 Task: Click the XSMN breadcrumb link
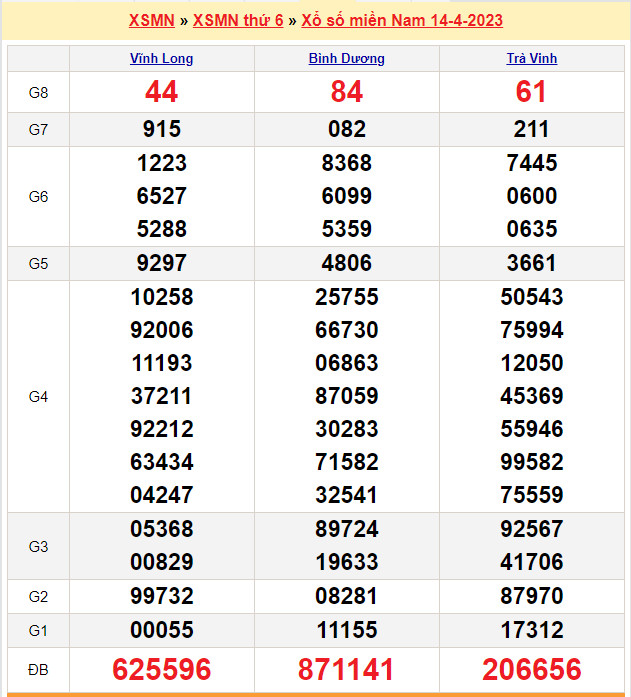tap(151, 20)
